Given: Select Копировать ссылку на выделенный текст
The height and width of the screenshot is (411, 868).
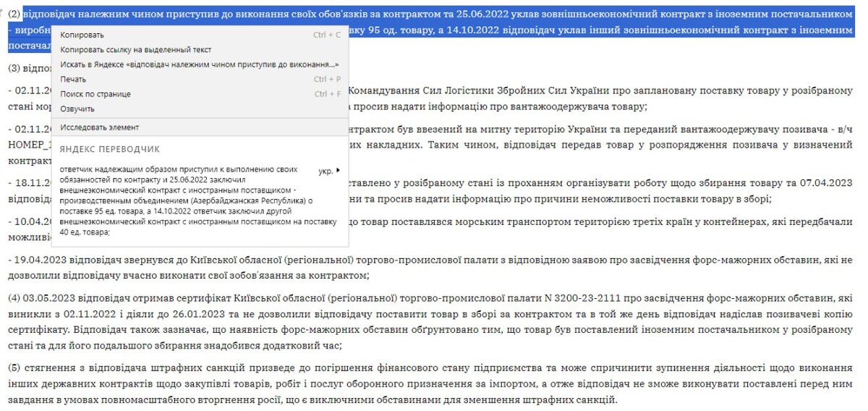Looking at the screenshot, I should coord(200,50).
